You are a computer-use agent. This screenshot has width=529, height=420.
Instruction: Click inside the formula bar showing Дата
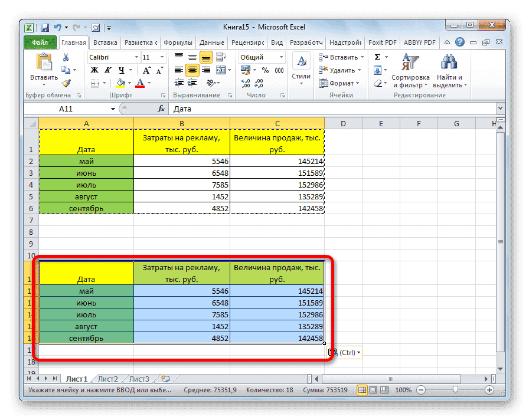[x=236, y=109]
